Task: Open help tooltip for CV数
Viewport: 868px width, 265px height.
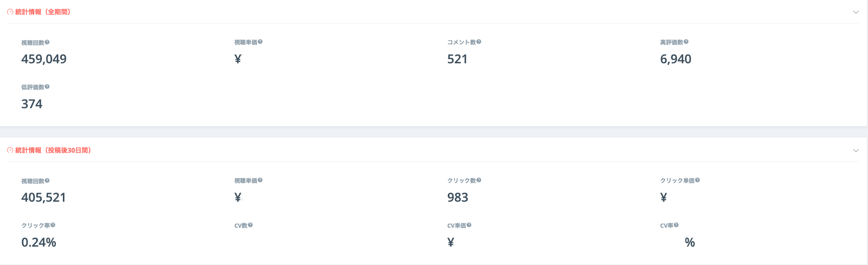Action: click(250, 225)
